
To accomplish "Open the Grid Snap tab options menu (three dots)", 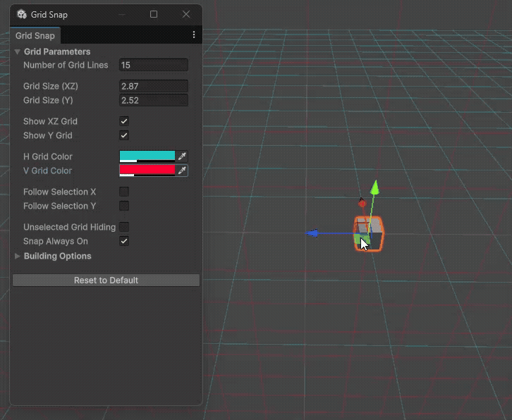I will coord(194,35).
